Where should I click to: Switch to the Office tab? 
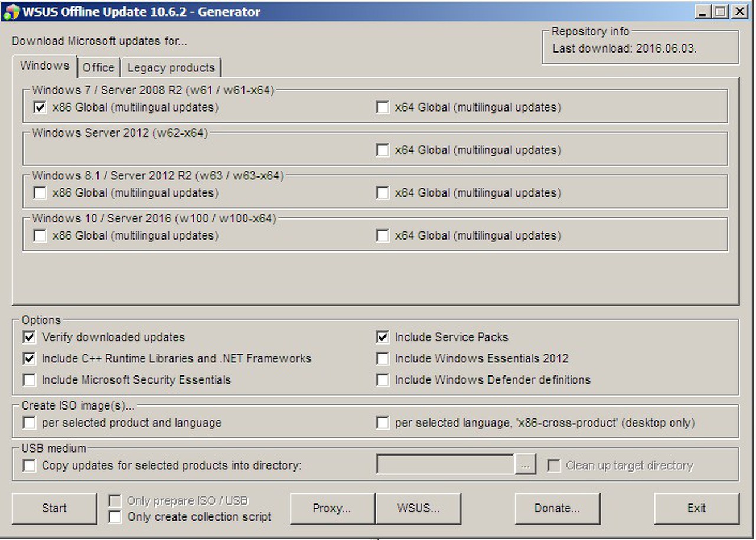pyautogui.click(x=99, y=67)
